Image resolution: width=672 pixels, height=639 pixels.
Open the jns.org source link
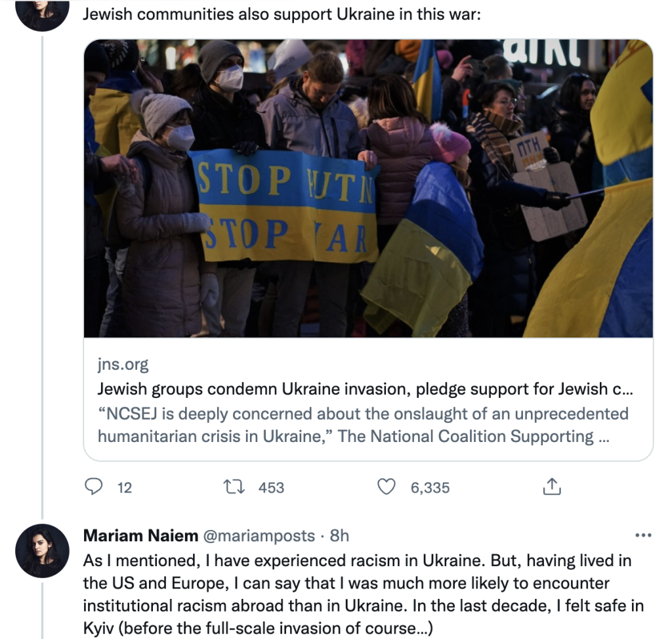123,364
